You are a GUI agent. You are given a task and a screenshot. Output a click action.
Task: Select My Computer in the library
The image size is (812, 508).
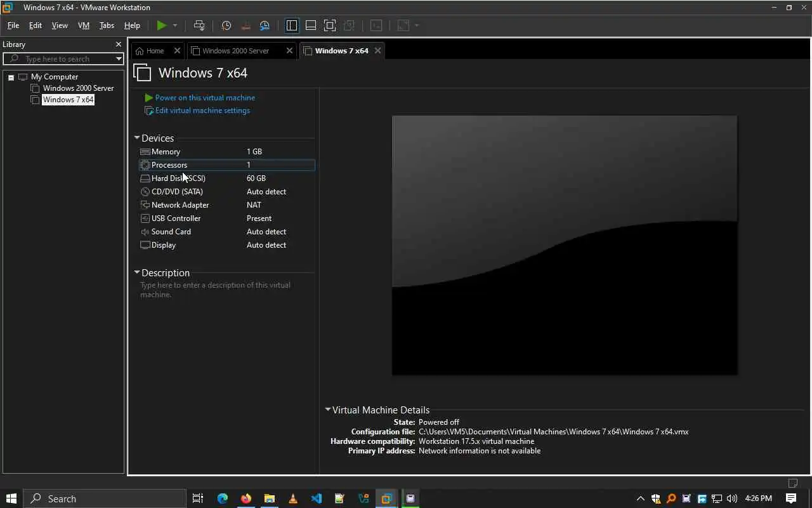point(55,77)
